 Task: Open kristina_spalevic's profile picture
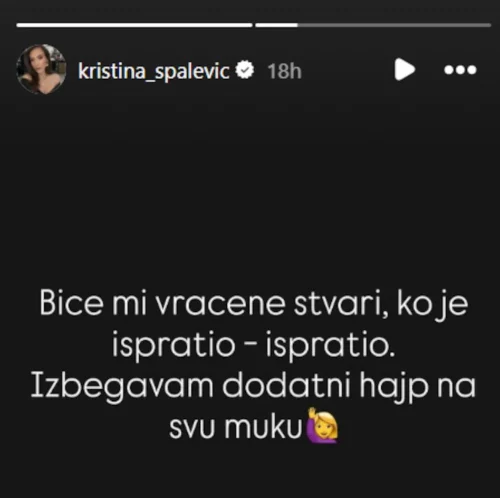point(41,69)
